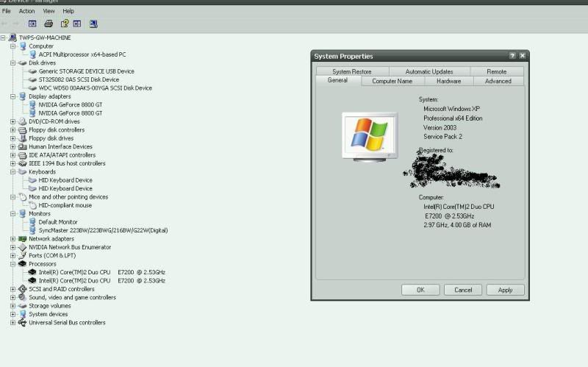Click the Universal Serial Bus controllers icon
The width and height of the screenshot is (588, 367).
click(23, 322)
